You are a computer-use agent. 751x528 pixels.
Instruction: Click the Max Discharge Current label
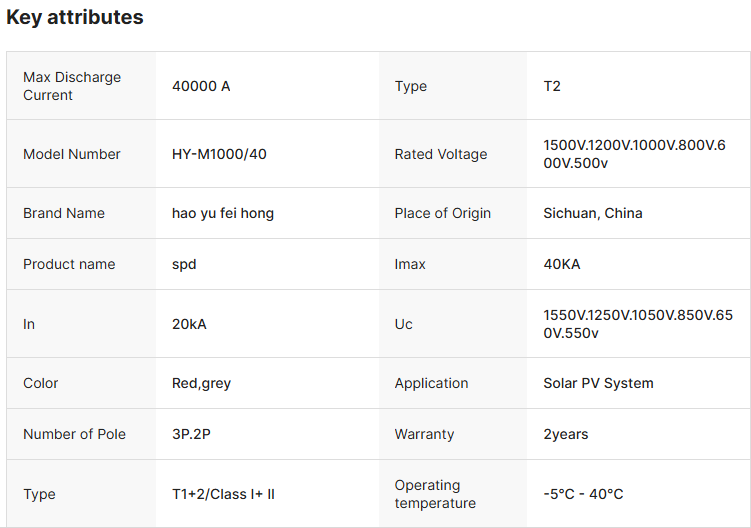[x=72, y=86]
